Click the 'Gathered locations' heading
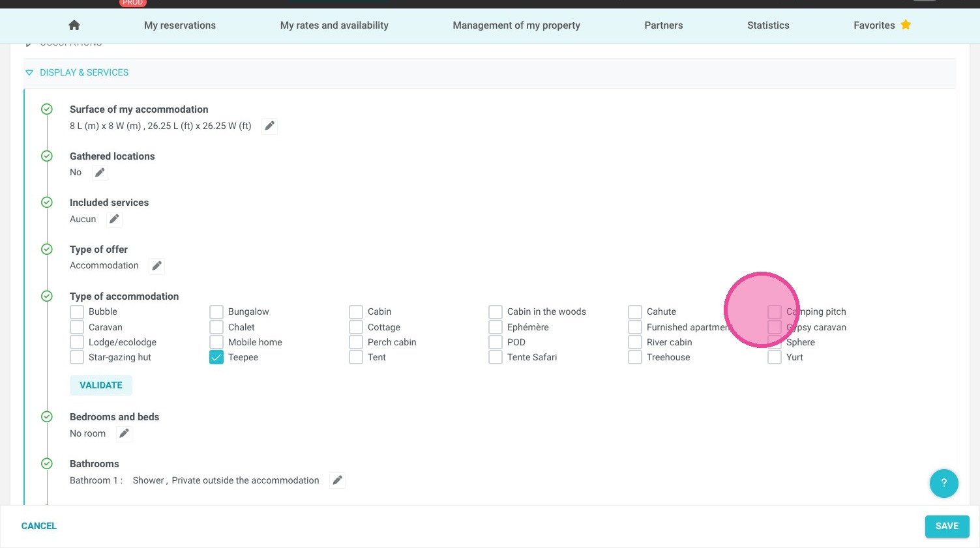 (x=112, y=156)
